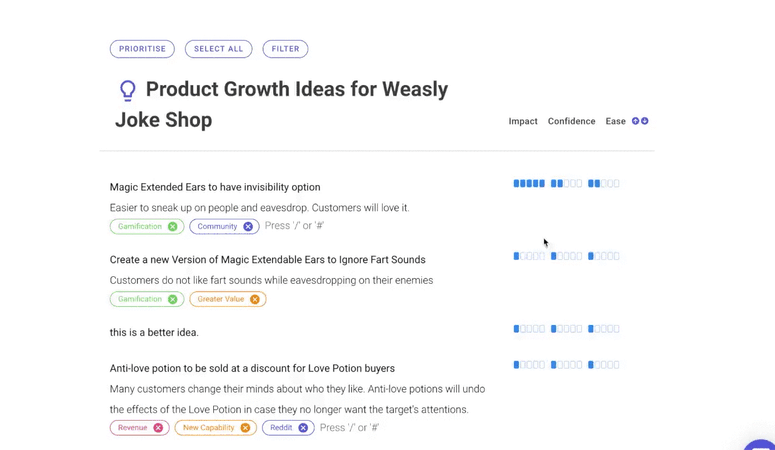The width and height of the screenshot is (775, 450).
Task: Sort by Impact column header
Action: pyautogui.click(x=523, y=121)
